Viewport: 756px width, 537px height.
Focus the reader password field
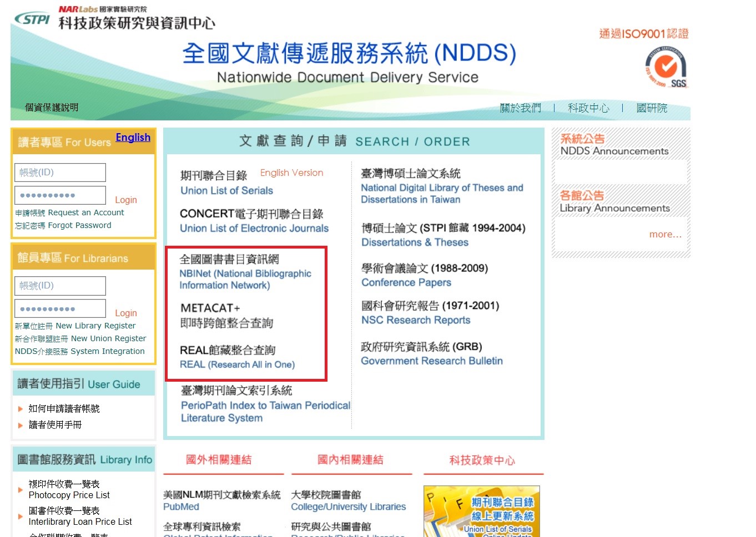60,195
